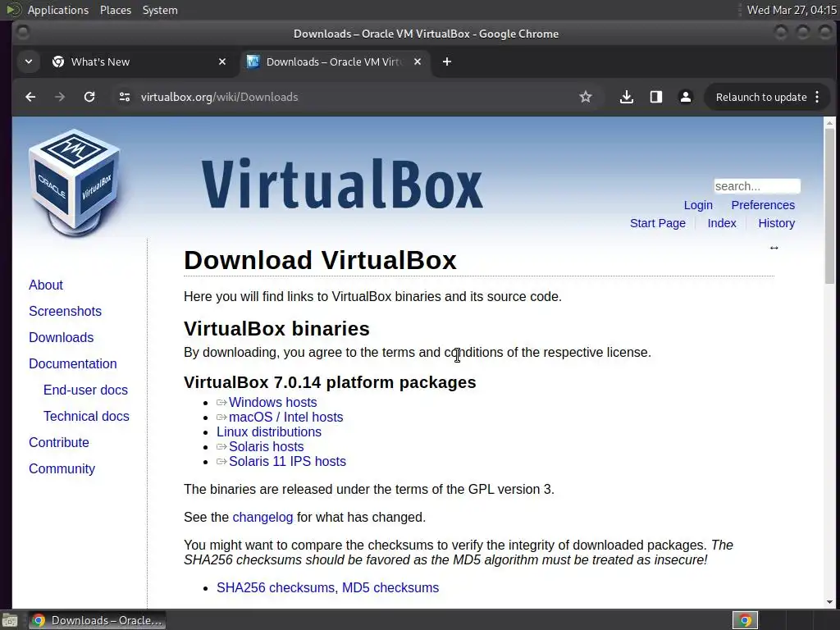Viewport: 840px width, 630px height.
Task: Open the Applications menu
Action: click(58, 10)
